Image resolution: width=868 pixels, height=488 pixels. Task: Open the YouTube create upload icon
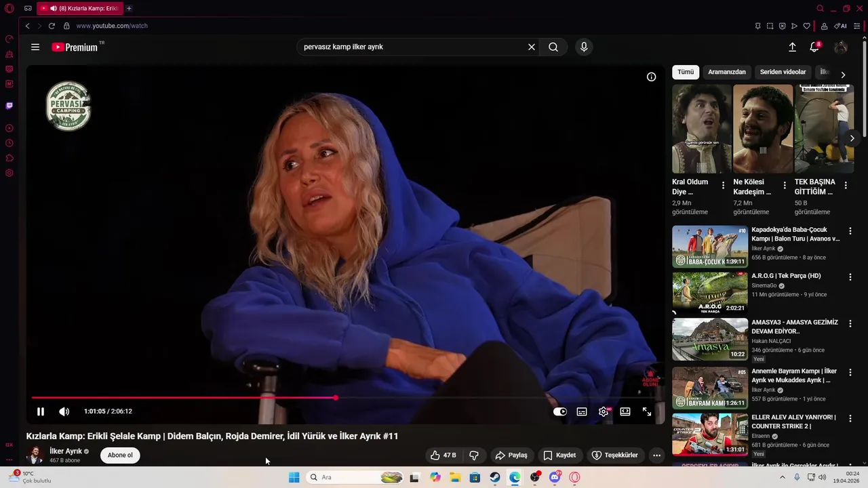pyautogui.click(x=792, y=47)
